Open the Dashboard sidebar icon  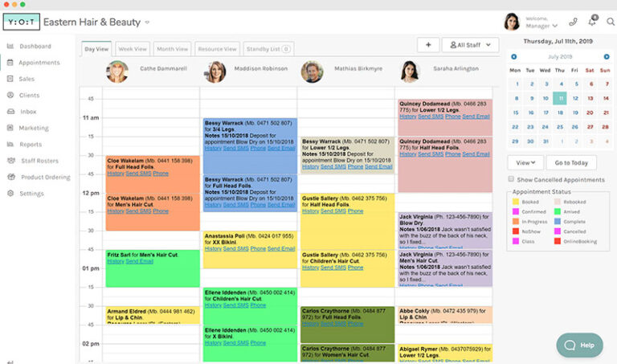point(10,46)
